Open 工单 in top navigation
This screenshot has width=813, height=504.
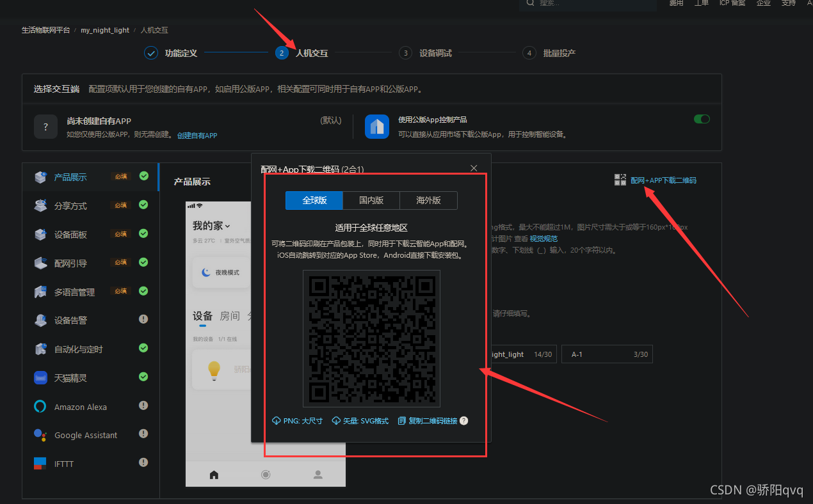point(702,3)
